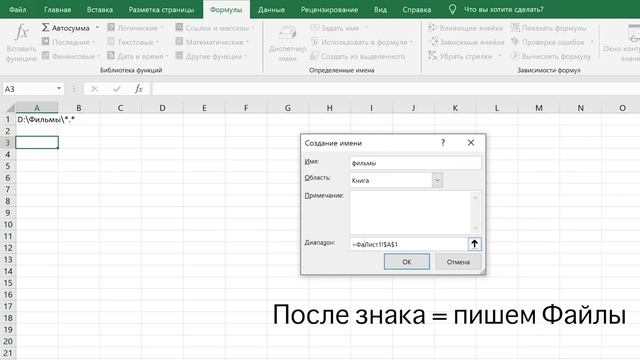Switch to the Вид tab
This screenshot has height=360, width=640.
click(380, 9)
